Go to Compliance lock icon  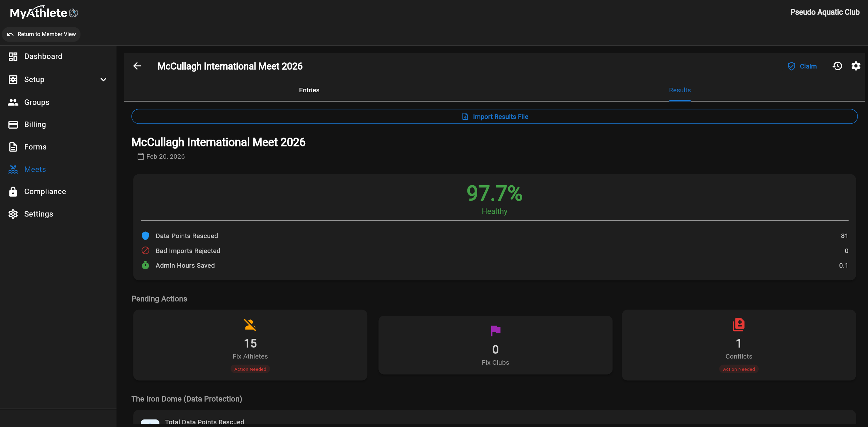pos(13,192)
